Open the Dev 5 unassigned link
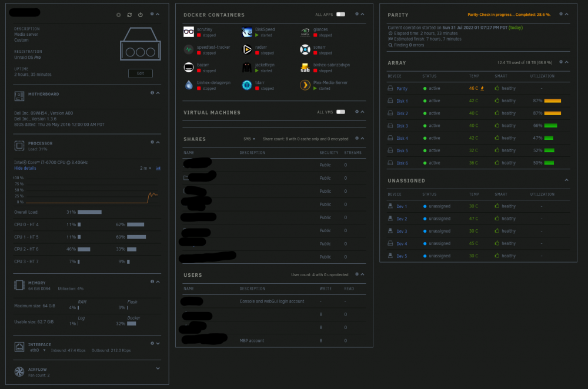Screen dimensions: 588x389 click(402, 256)
